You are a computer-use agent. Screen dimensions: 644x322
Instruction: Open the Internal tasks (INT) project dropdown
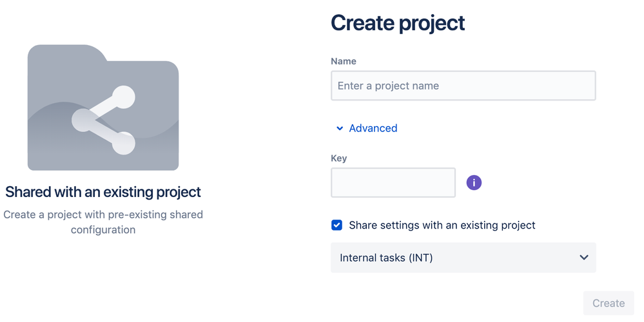[x=463, y=258]
